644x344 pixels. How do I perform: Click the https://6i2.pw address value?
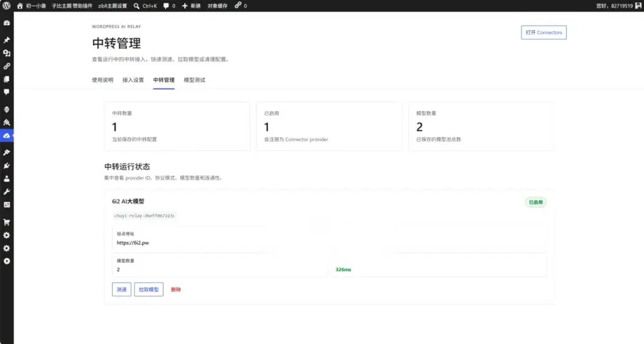pos(133,243)
